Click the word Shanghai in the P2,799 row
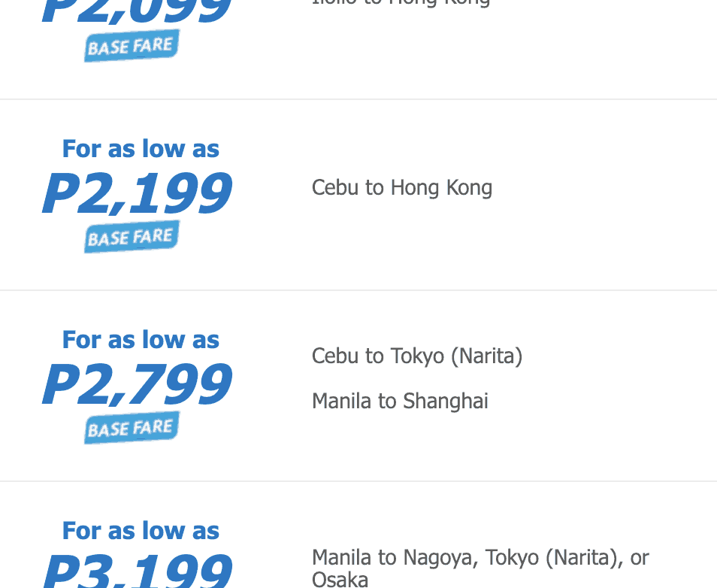Screen dimensions: 717x588 tap(445, 401)
